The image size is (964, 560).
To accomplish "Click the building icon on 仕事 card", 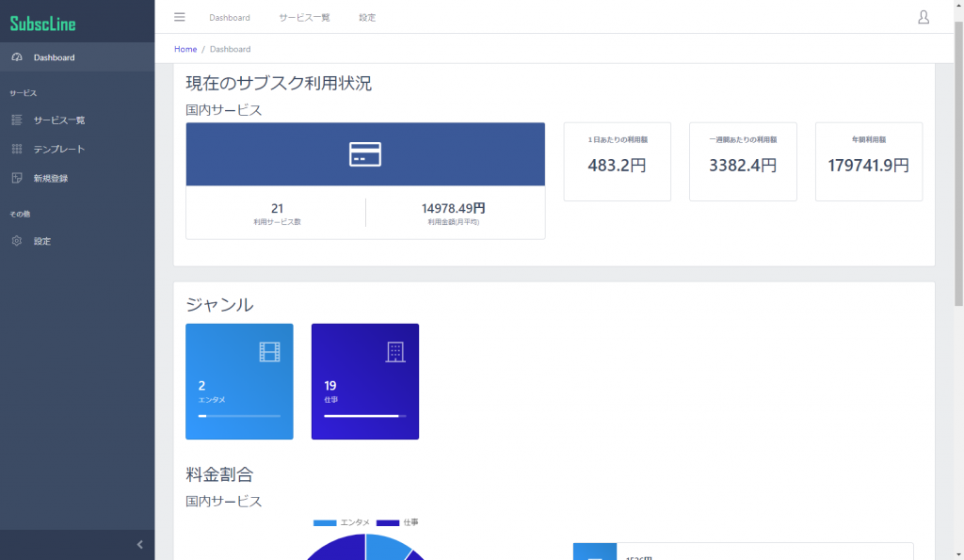I will 396,352.
